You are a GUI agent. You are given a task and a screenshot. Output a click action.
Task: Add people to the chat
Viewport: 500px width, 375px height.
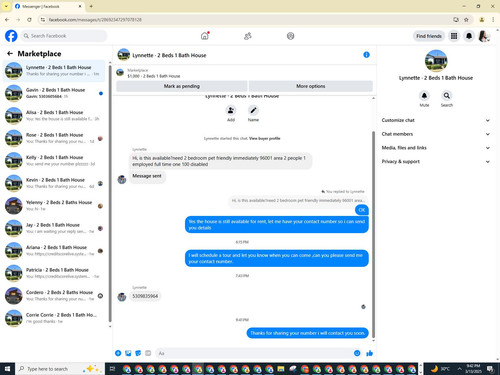coord(231,110)
